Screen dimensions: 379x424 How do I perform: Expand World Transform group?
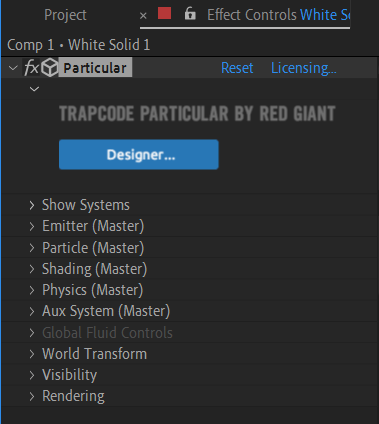(x=32, y=354)
